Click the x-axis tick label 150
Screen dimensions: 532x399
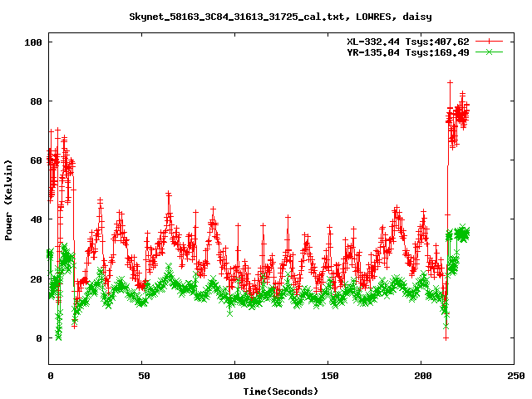[330, 376]
